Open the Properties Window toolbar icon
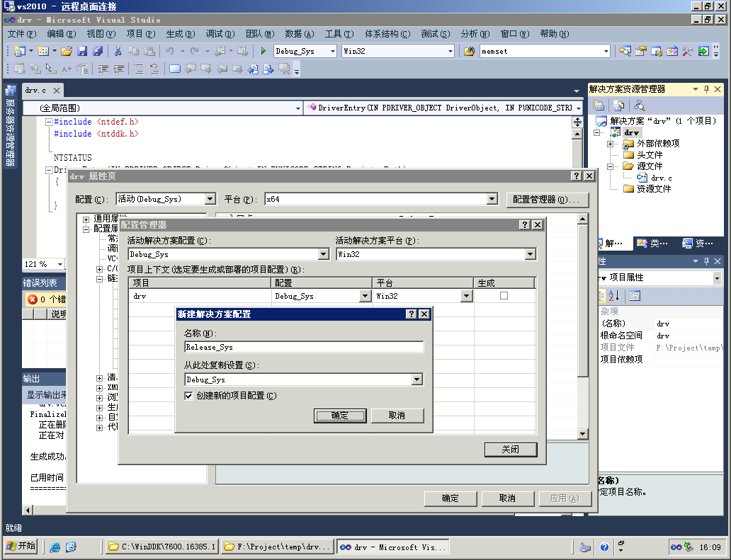 tap(641, 51)
